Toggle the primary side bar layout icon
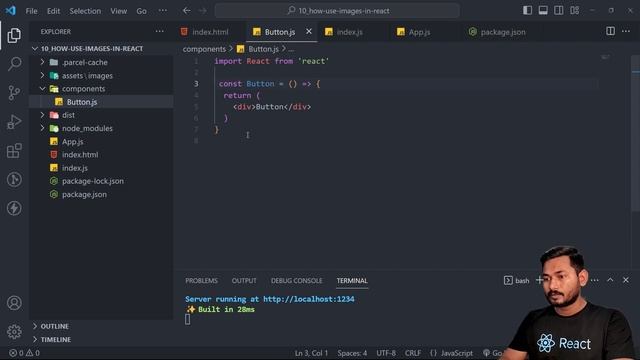 click(527, 11)
